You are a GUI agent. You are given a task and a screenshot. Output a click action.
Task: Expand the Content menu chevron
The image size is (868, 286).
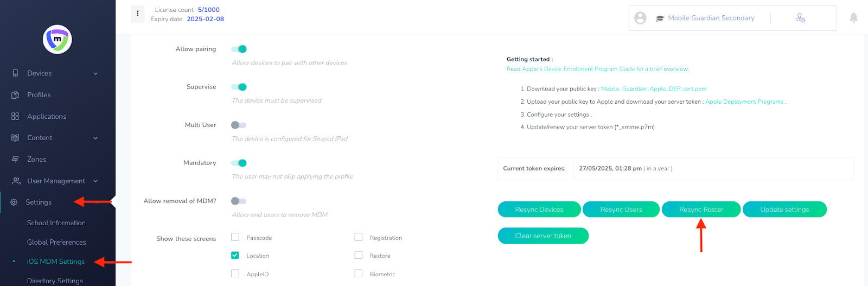coord(95,138)
